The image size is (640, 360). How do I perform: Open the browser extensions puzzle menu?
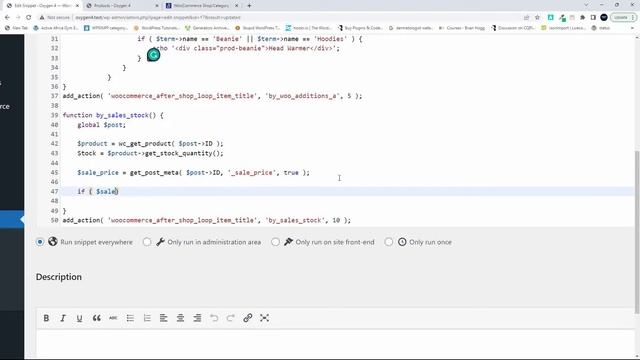582,18
